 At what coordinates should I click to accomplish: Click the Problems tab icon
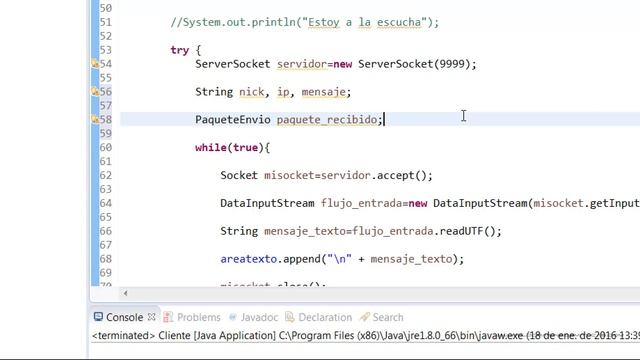coord(168,317)
